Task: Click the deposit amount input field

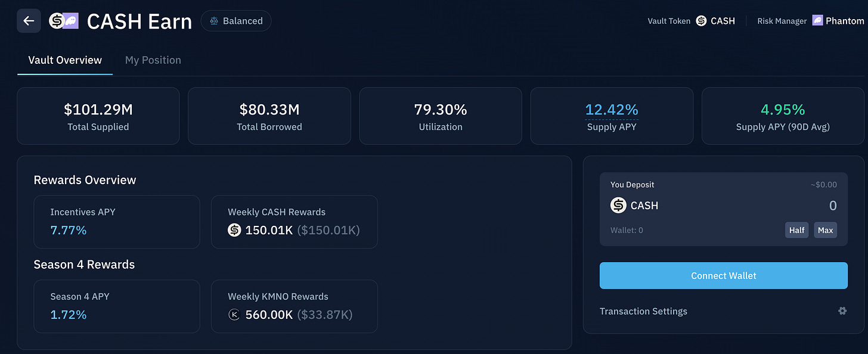Action: coord(833,206)
